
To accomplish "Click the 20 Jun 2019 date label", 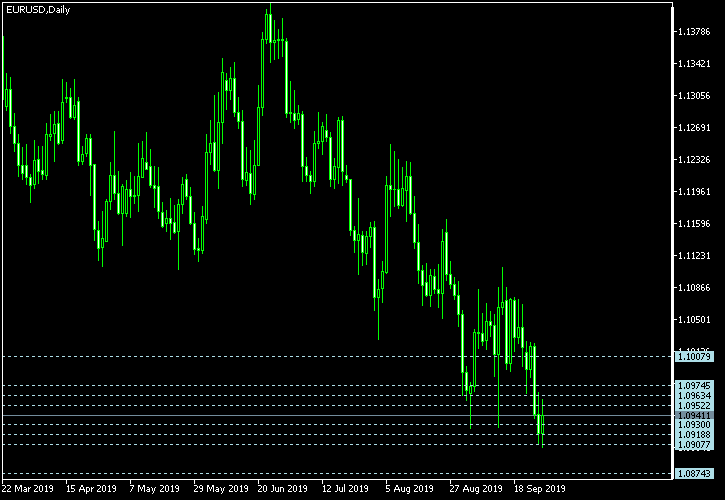I will pos(282,488).
